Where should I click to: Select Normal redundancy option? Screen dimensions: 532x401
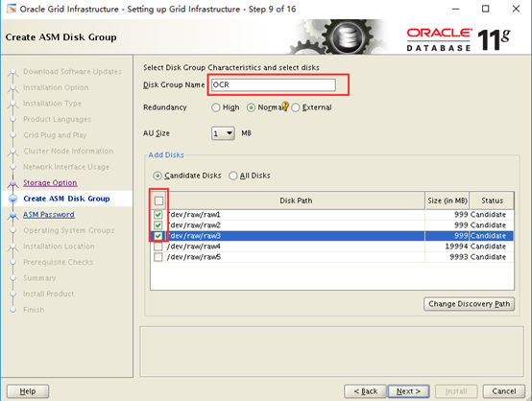click(251, 107)
